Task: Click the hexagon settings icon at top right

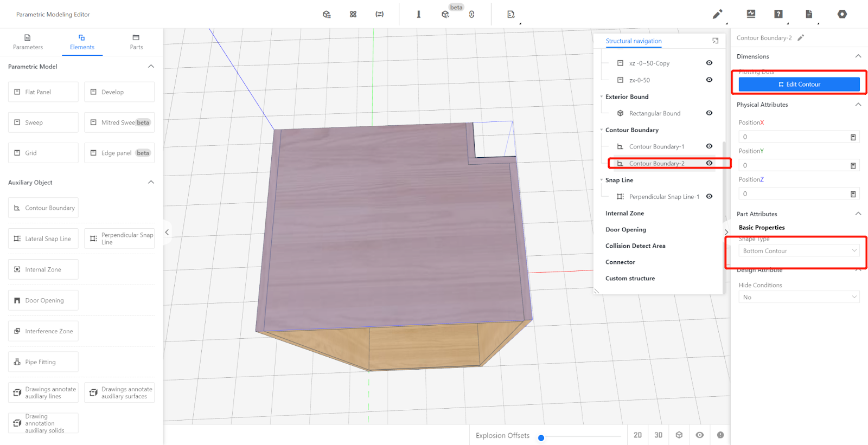Action: 842,14
